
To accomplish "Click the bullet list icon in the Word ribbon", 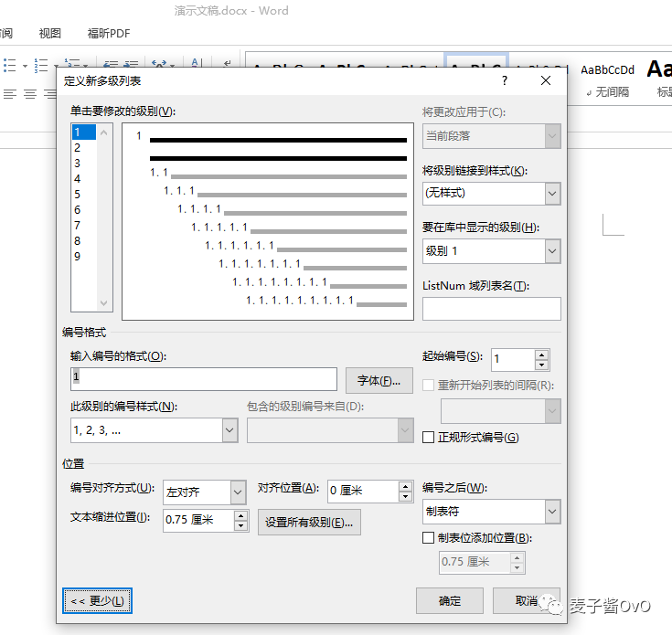I will (x=9, y=66).
